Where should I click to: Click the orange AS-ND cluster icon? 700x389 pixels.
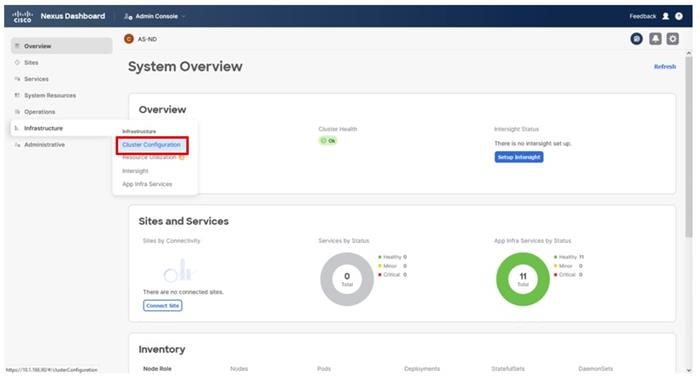click(x=129, y=39)
